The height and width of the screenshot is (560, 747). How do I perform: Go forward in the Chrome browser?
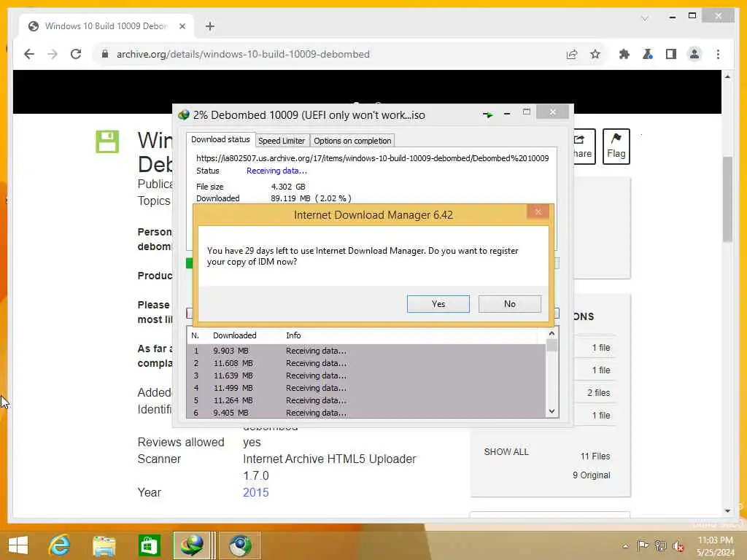click(x=53, y=54)
